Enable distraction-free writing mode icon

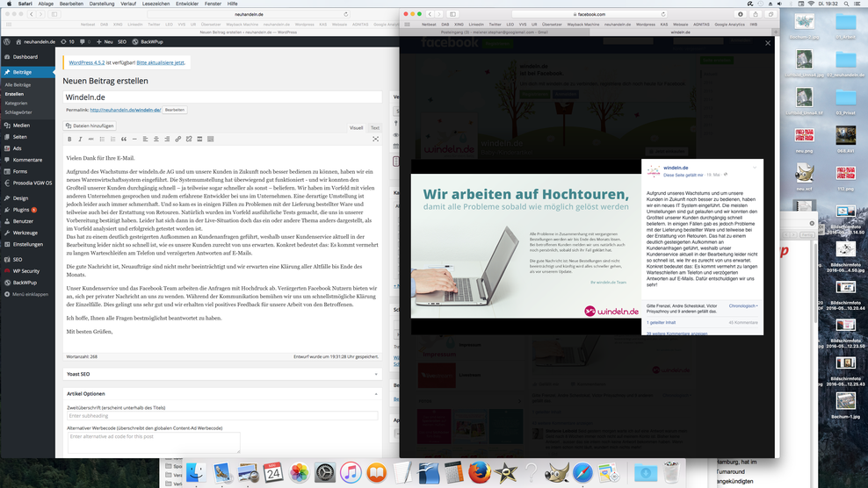tap(375, 140)
